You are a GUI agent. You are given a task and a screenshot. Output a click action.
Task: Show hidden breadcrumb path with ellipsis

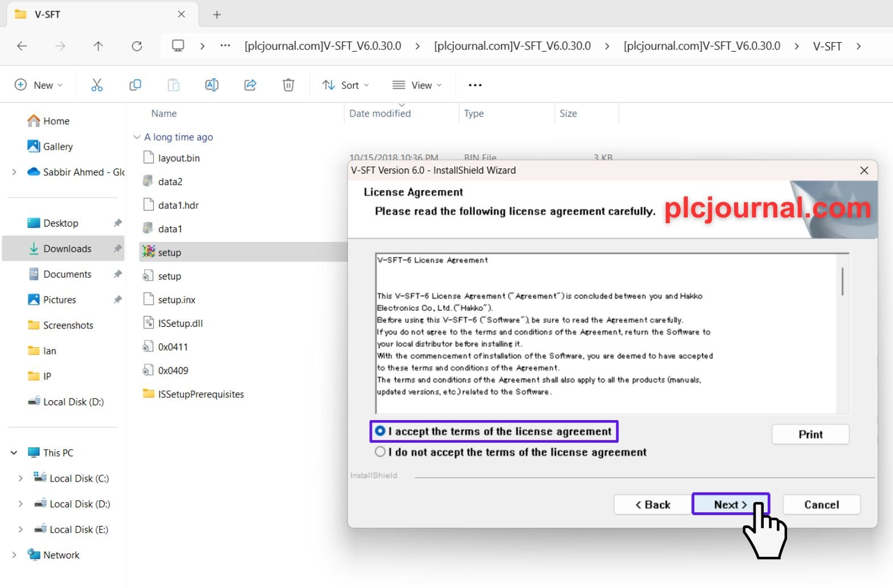coord(226,46)
